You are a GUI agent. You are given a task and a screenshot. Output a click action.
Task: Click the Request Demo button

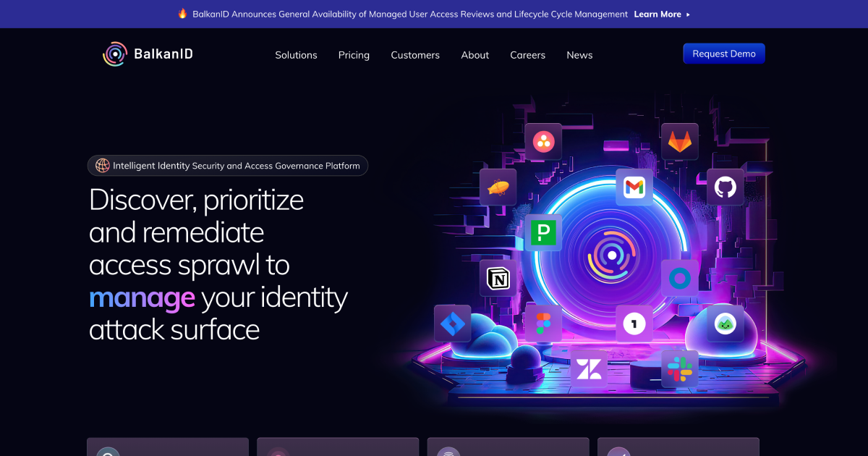[724, 54]
